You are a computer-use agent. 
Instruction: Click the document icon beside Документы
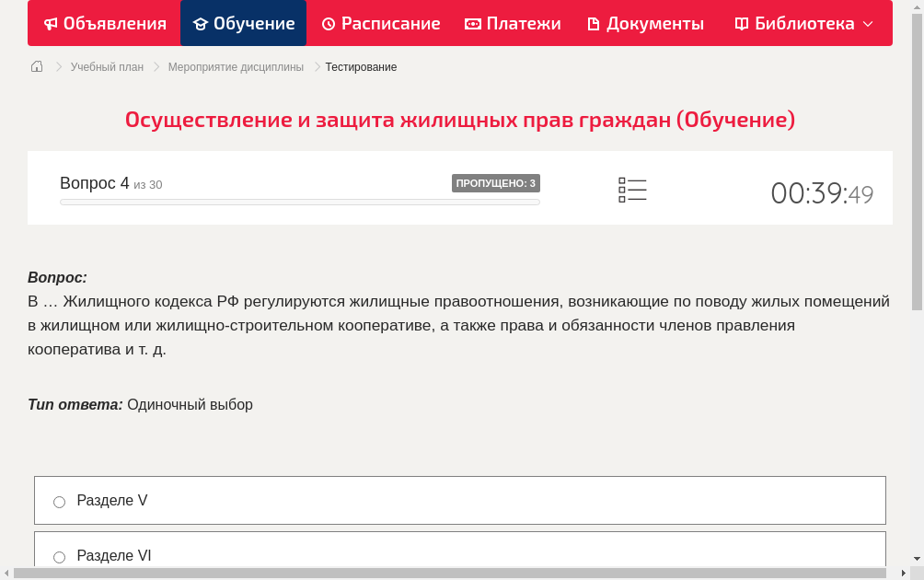coord(595,23)
